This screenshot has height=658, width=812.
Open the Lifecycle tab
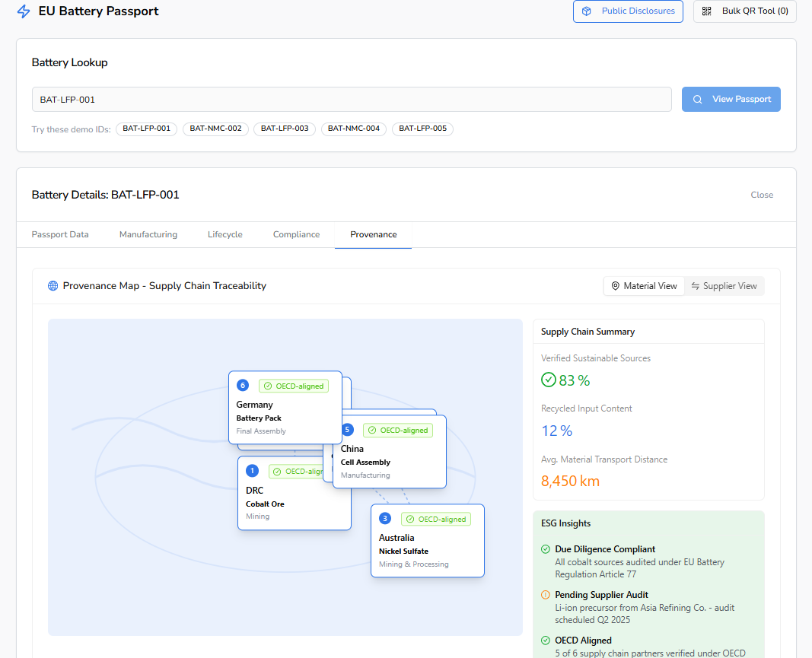point(225,234)
